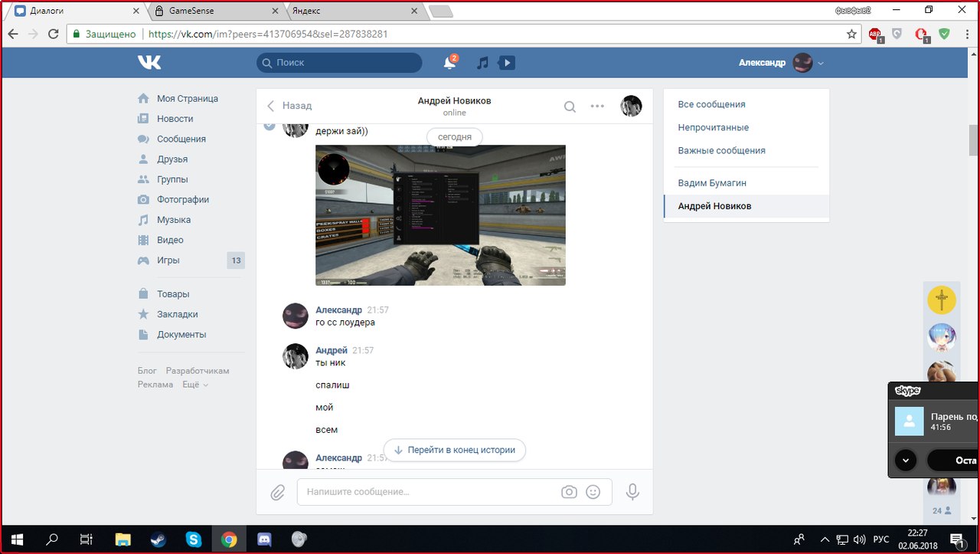980x554 pixels.
Task: Go back with the Назад button
Action: coord(289,106)
